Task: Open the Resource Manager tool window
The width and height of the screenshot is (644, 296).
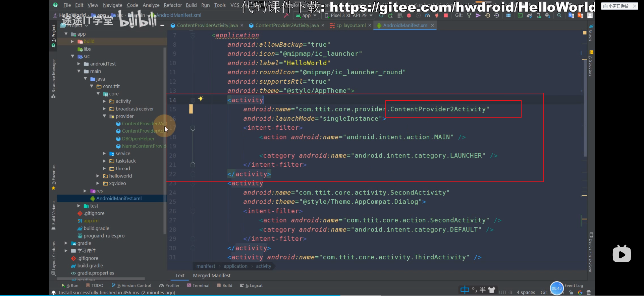Action: click(53, 78)
